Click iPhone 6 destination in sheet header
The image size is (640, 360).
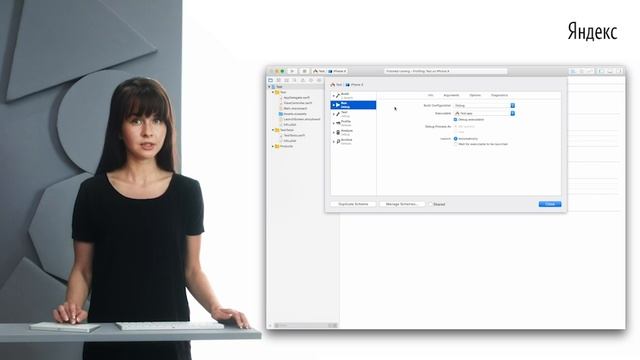tap(354, 85)
